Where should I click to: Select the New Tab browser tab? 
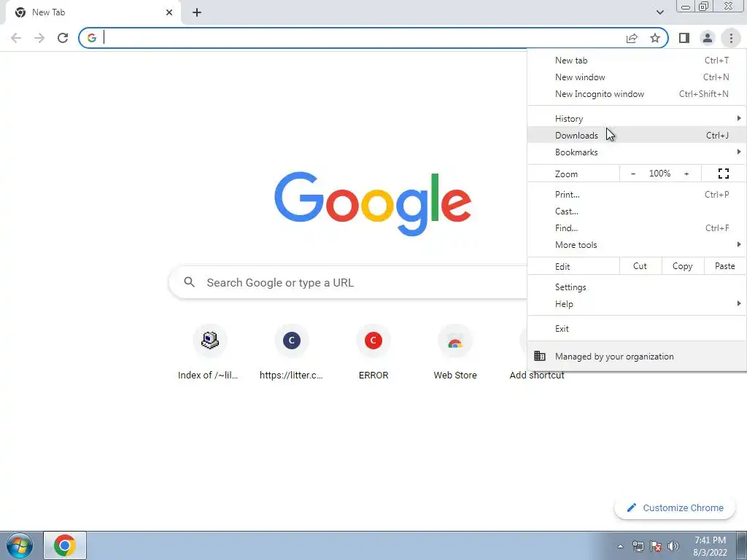tap(93, 12)
